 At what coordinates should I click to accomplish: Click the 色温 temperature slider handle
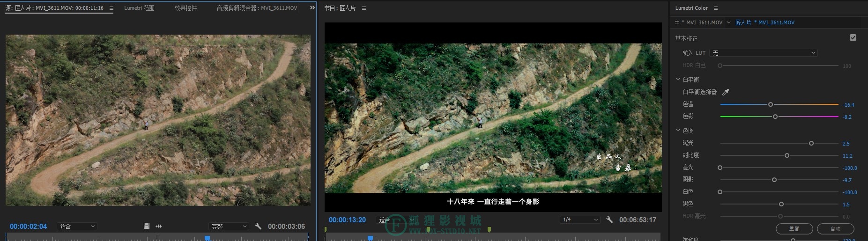(x=771, y=104)
